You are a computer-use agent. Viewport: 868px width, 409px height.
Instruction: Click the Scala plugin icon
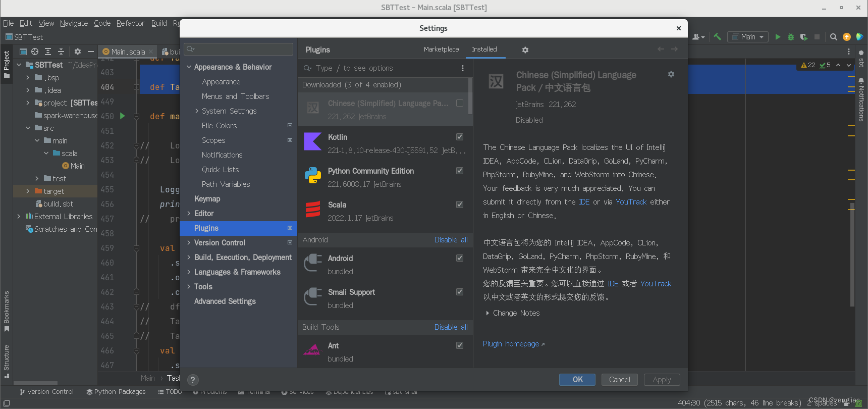(x=312, y=209)
